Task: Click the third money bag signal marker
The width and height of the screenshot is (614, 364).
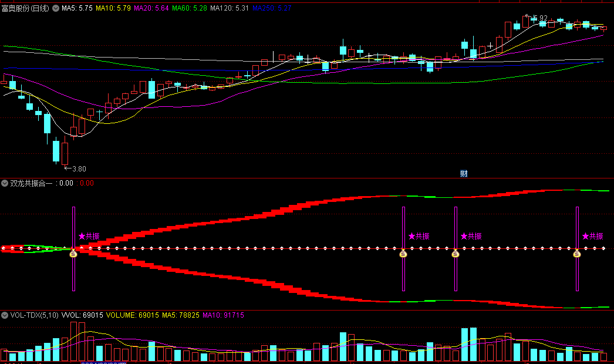Action: click(x=455, y=254)
